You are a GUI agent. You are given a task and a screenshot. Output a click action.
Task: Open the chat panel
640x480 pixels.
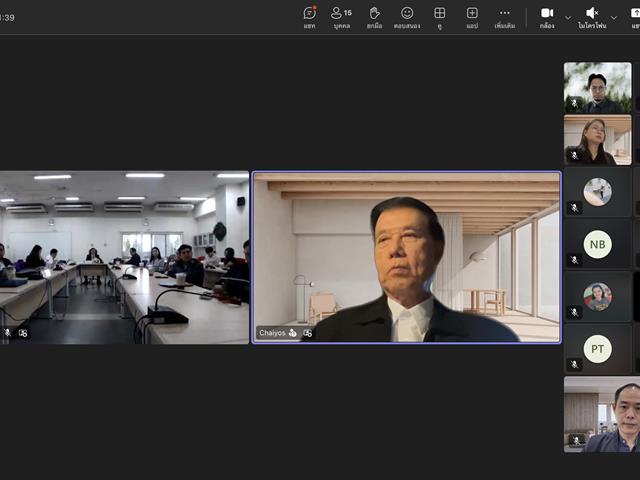pos(309,18)
